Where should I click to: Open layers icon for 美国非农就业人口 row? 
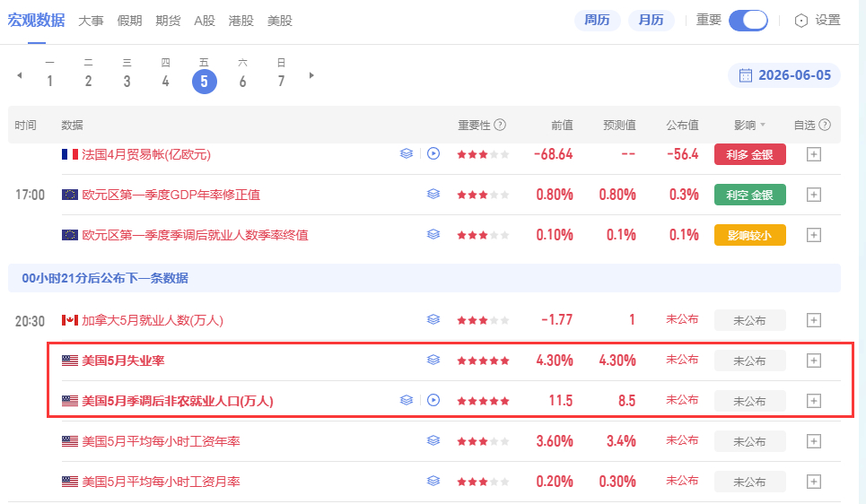click(407, 400)
